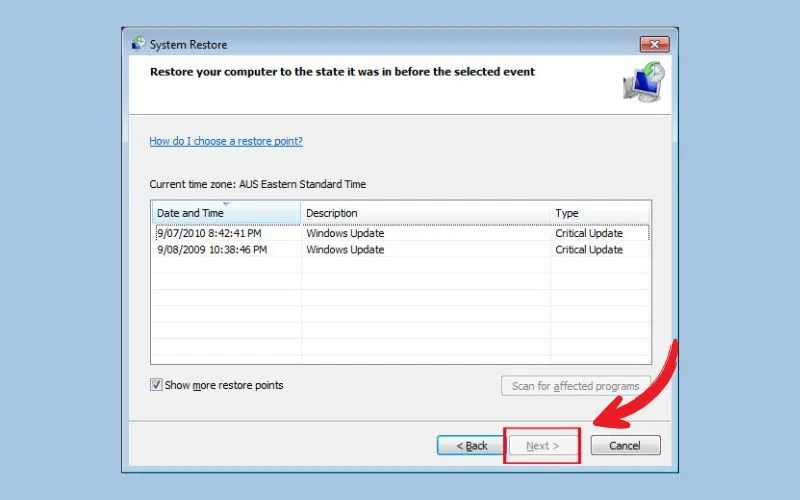Click the System Restore title bar icon
Image resolution: width=800 pixels, height=500 pixels.
pos(138,44)
